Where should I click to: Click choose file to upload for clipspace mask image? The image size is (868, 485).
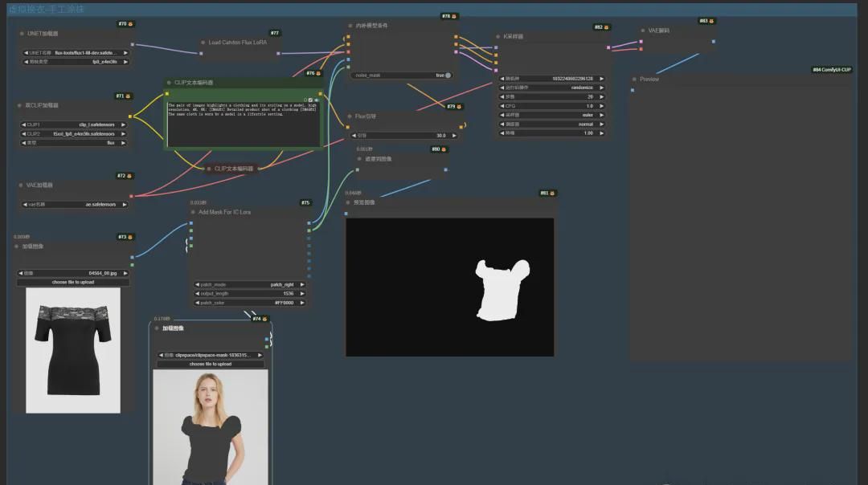210,364
